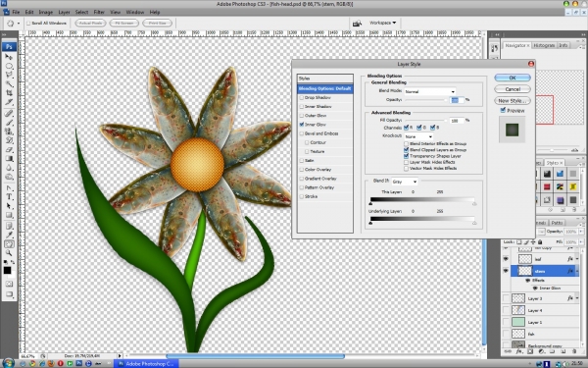Select the Eraser tool
The width and height of the screenshot is (588, 368).
9,149
